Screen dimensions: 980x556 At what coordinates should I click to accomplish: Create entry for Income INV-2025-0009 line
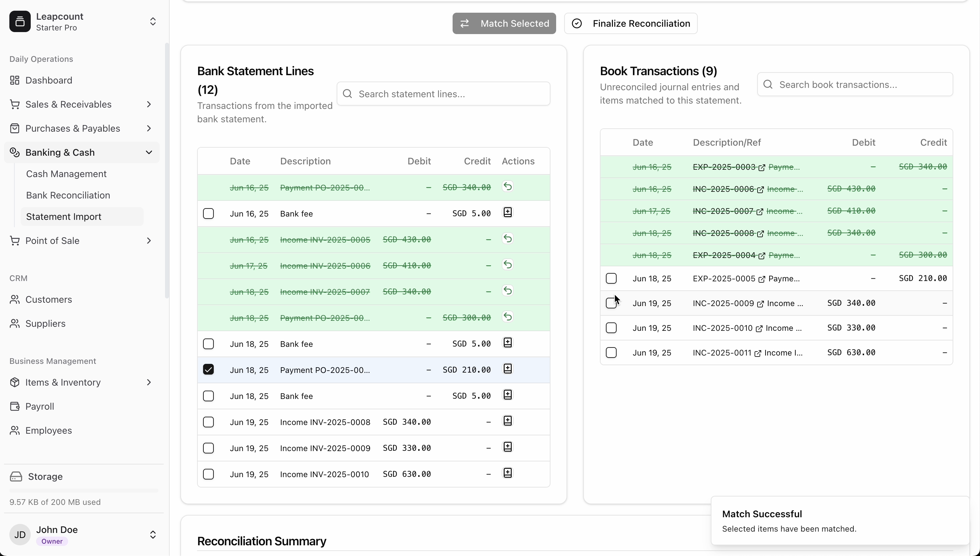point(508,447)
